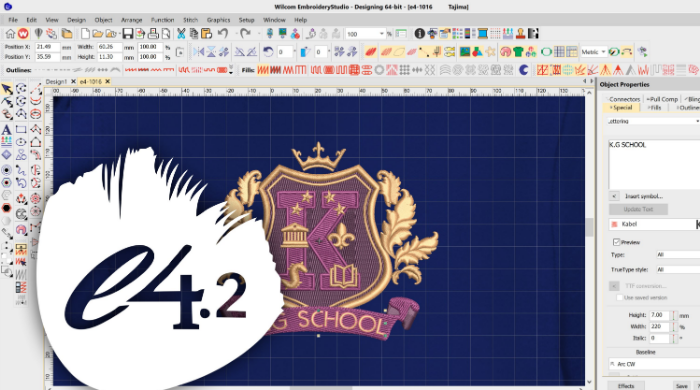Image resolution: width=700 pixels, height=390 pixels.
Task: Enable the Use saved version checkbox
Action: click(619, 298)
